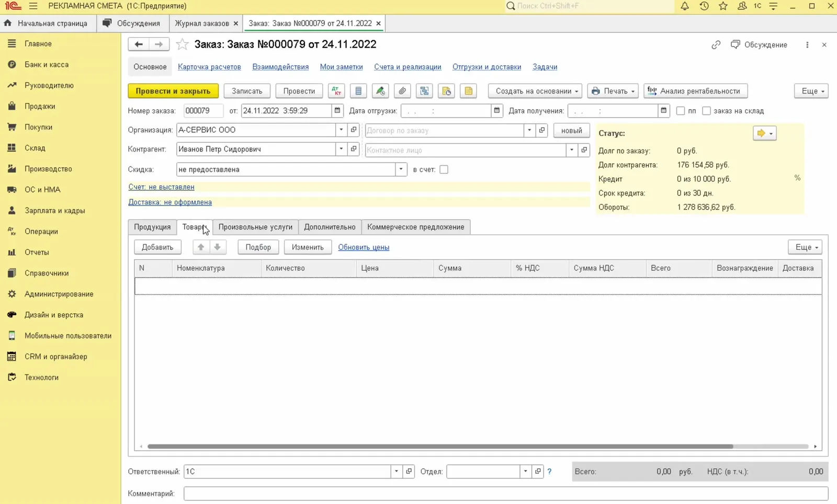Open calendar picker for Дата отгрузки
This screenshot has height=504, width=837.
coord(497,111)
